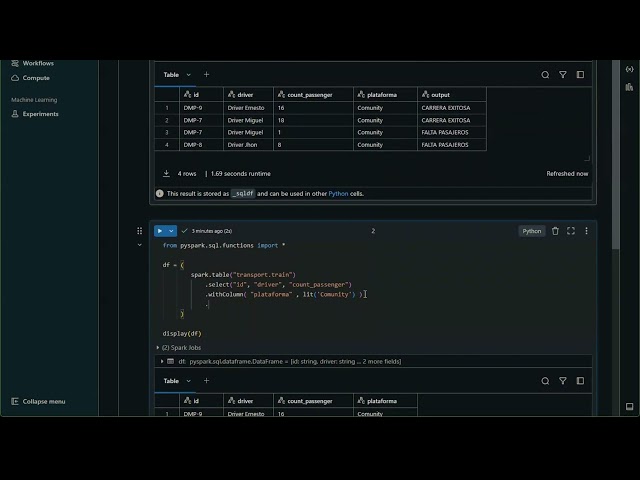This screenshot has width=640, height=480.
Task: Select the Table tab in upper results
Action: (171, 75)
